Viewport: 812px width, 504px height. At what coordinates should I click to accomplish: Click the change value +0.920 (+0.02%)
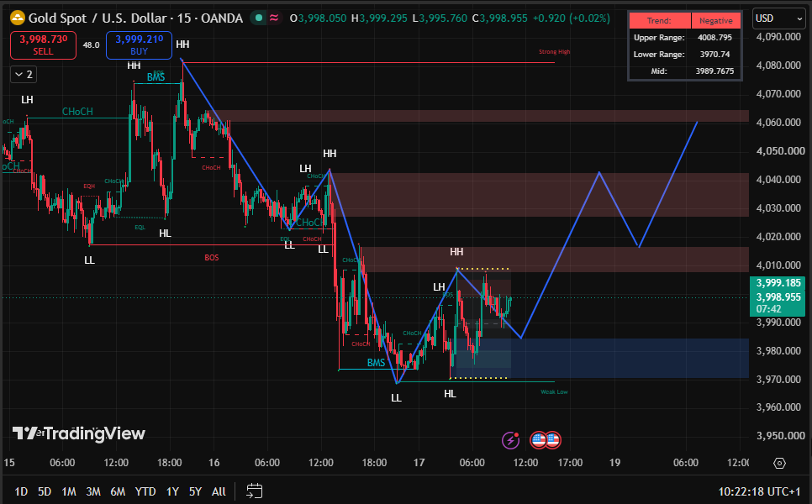pos(572,18)
